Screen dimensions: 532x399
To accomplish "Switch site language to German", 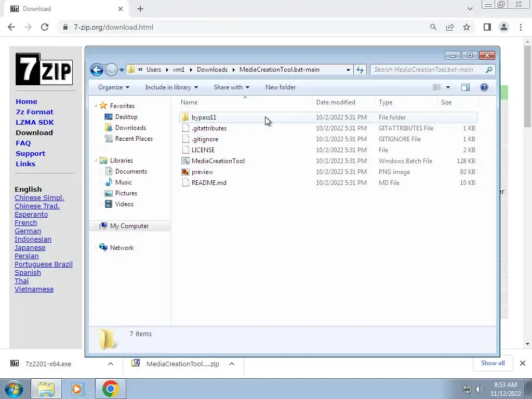I will [28, 231].
